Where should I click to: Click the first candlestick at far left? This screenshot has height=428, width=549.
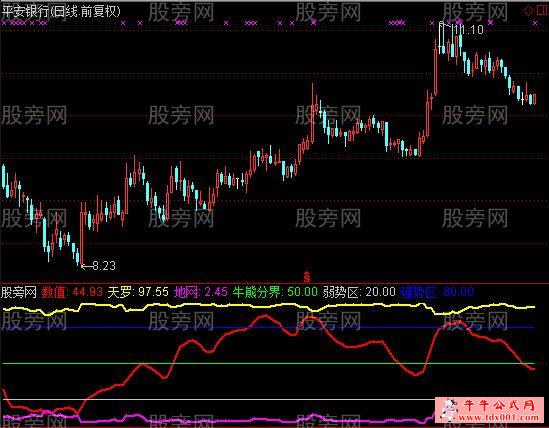[4, 177]
